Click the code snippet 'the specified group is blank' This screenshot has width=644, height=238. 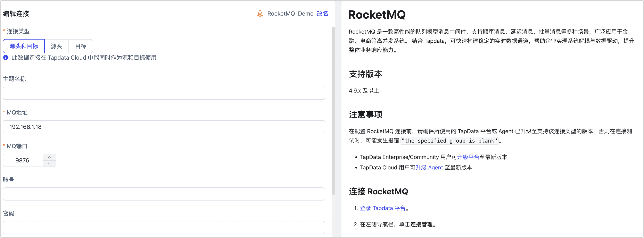449,141
